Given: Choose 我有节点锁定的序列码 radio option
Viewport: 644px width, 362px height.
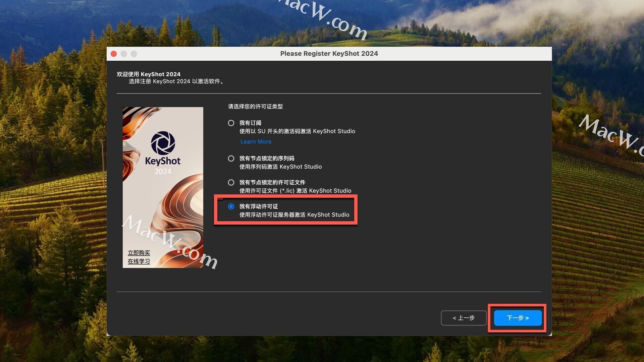Looking at the screenshot, I should [x=231, y=159].
